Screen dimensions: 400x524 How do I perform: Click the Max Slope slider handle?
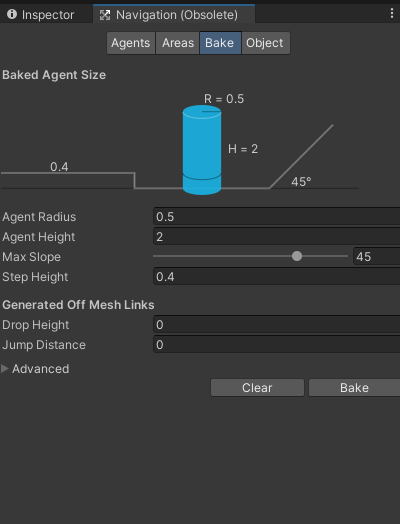(297, 256)
